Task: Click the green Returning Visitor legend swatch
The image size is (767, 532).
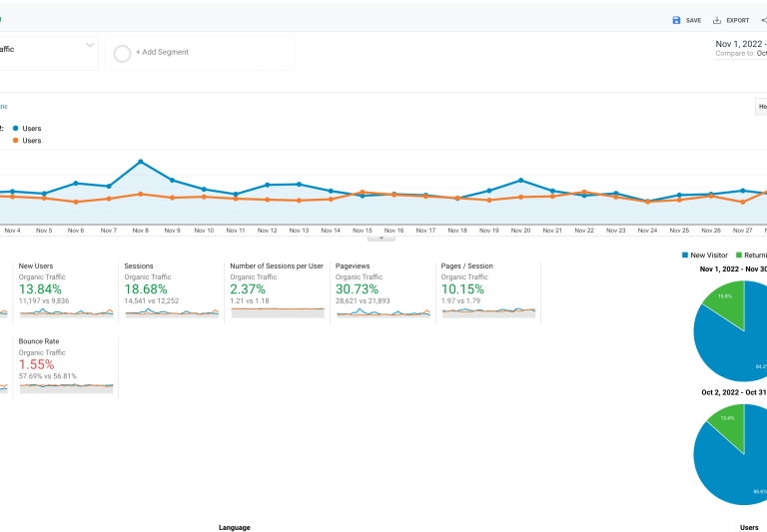Action: pyautogui.click(x=739, y=256)
